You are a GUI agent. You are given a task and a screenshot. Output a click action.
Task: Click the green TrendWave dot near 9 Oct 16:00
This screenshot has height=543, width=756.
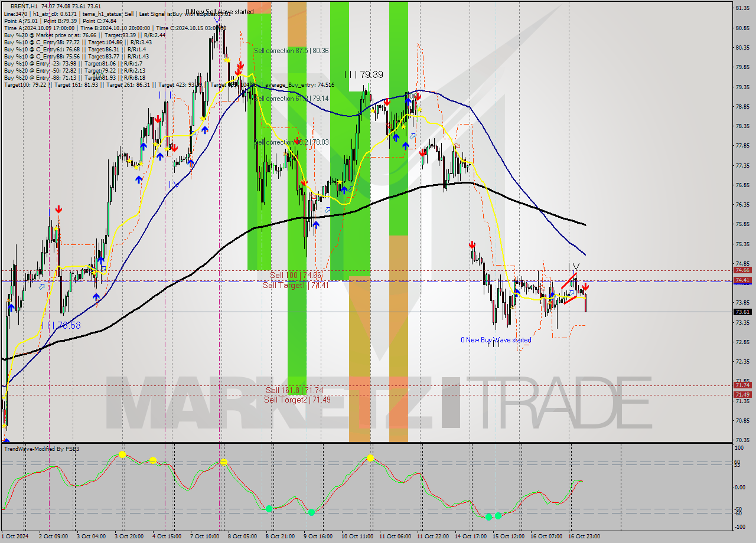point(311,512)
